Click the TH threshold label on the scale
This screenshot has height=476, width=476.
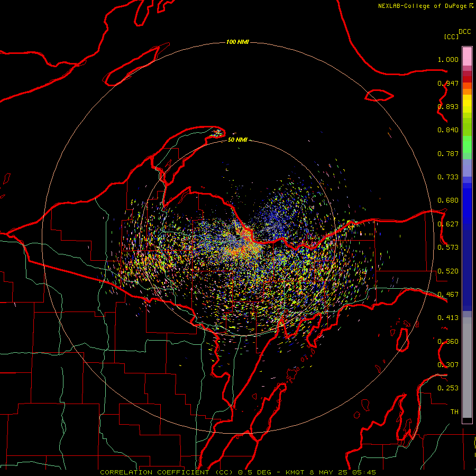click(454, 412)
